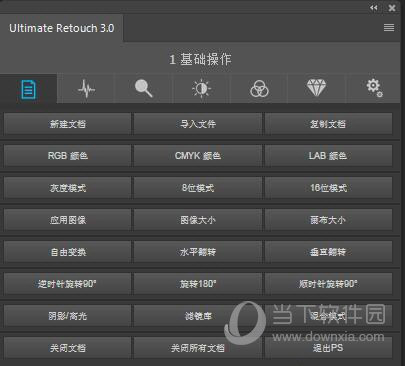Open the diamond effects tab icon
Viewport: 405px width, 366px height.
click(316, 88)
